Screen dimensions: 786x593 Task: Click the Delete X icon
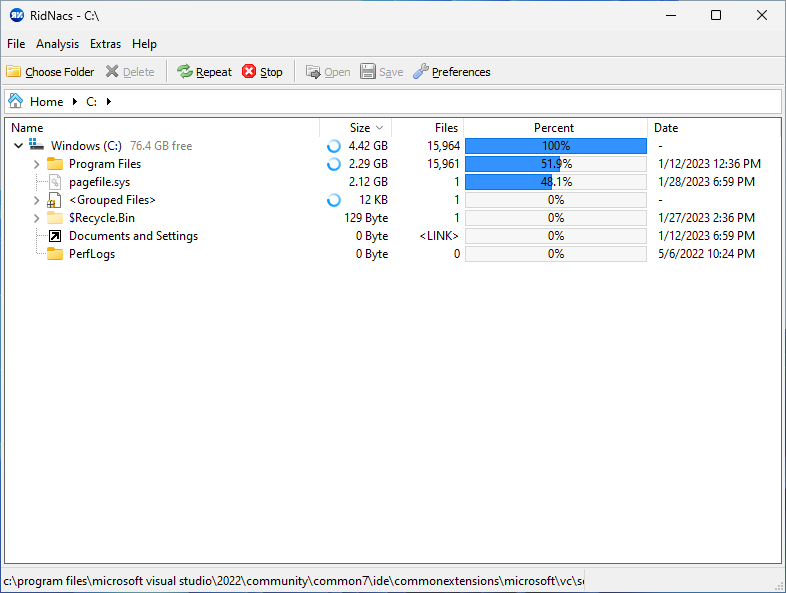tap(112, 72)
